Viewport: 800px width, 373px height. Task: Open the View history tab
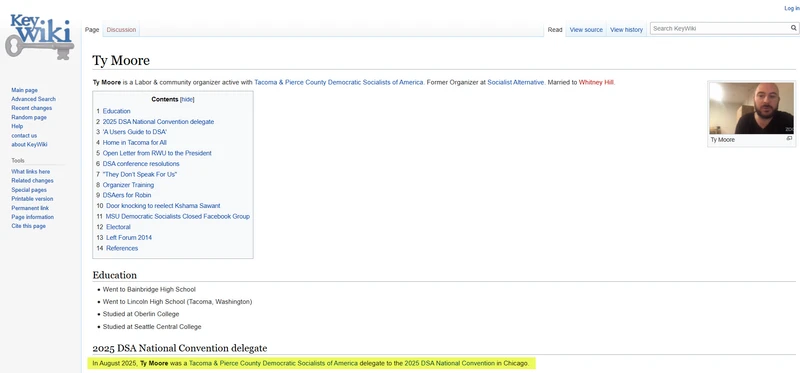click(627, 30)
